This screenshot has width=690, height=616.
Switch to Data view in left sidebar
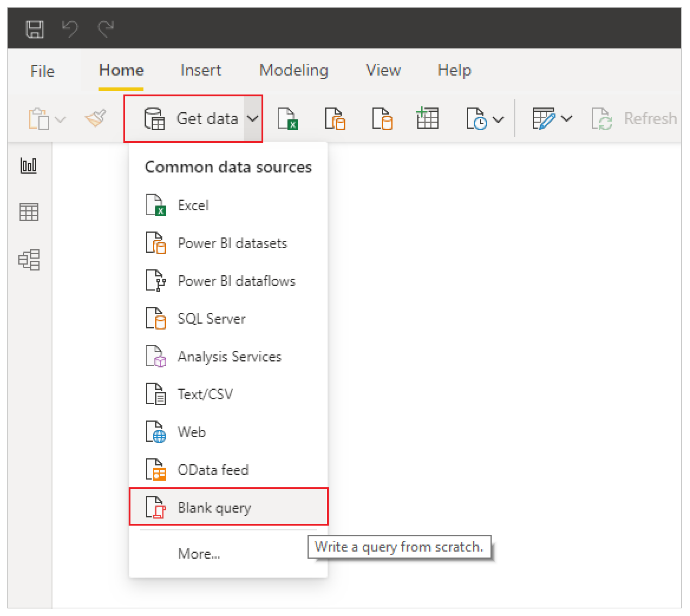tap(29, 212)
